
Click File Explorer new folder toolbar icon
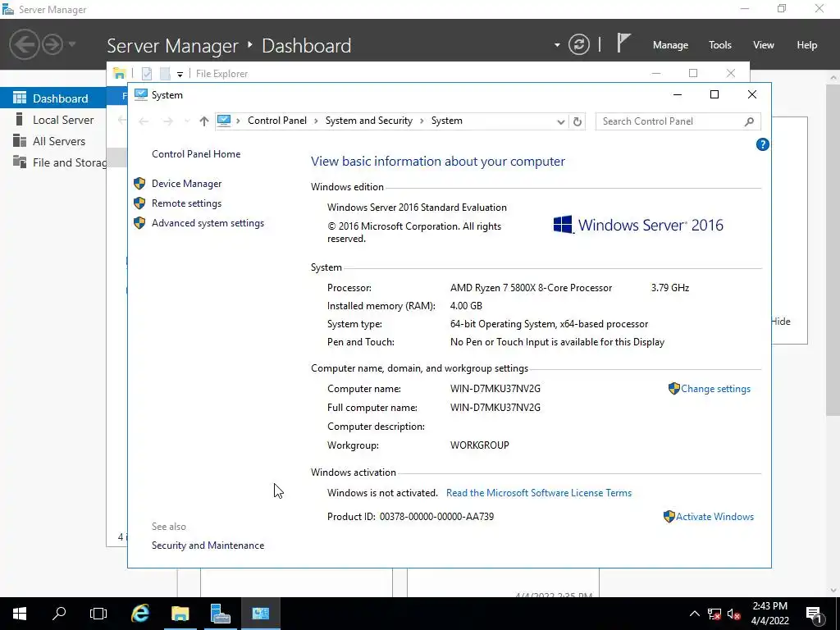(165, 73)
